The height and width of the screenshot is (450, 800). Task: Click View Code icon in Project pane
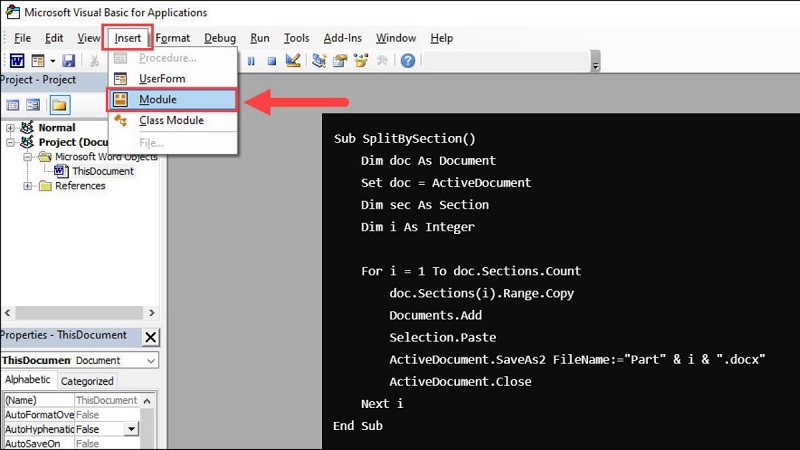coord(13,105)
